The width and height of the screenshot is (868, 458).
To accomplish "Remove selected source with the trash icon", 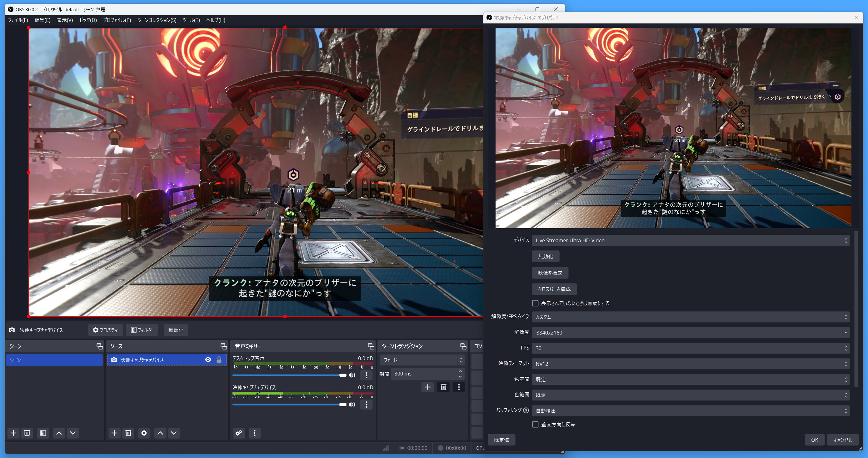I will point(128,433).
